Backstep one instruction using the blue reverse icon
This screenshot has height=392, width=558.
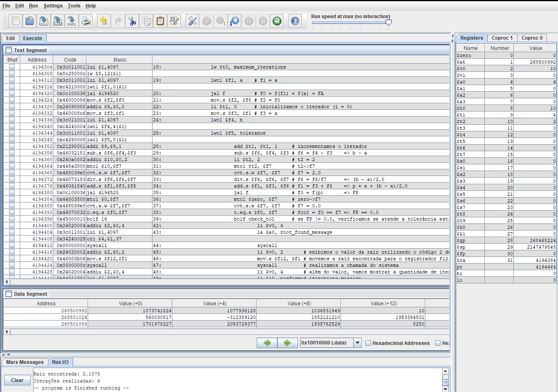point(235,21)
